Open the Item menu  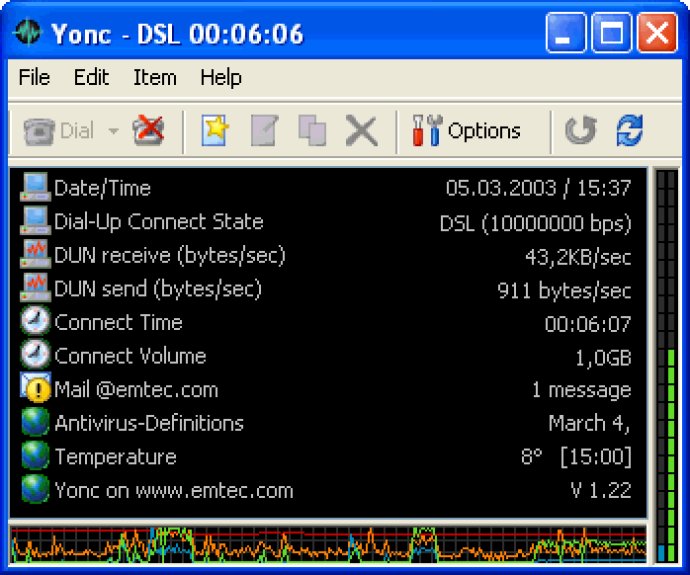[155, 77]
